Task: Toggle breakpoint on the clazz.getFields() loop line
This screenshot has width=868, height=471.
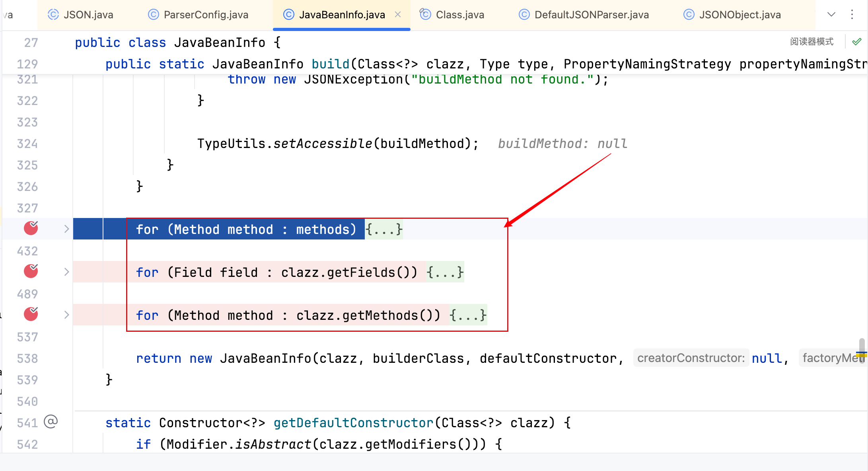Action: (31, 271)
